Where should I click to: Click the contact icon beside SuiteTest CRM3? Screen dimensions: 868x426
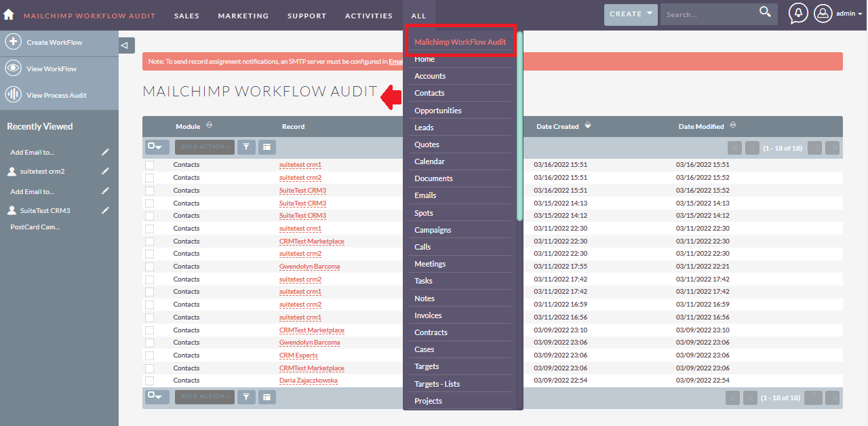tap(12, 210)
